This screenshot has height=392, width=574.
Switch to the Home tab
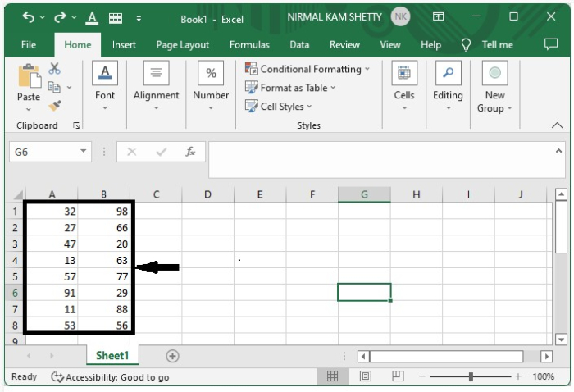78,44
